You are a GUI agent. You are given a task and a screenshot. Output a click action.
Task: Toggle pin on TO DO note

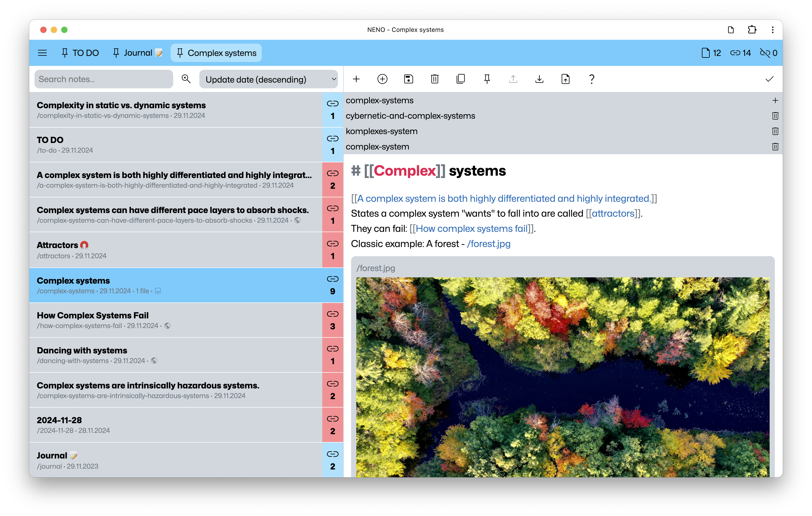(65, 53)
